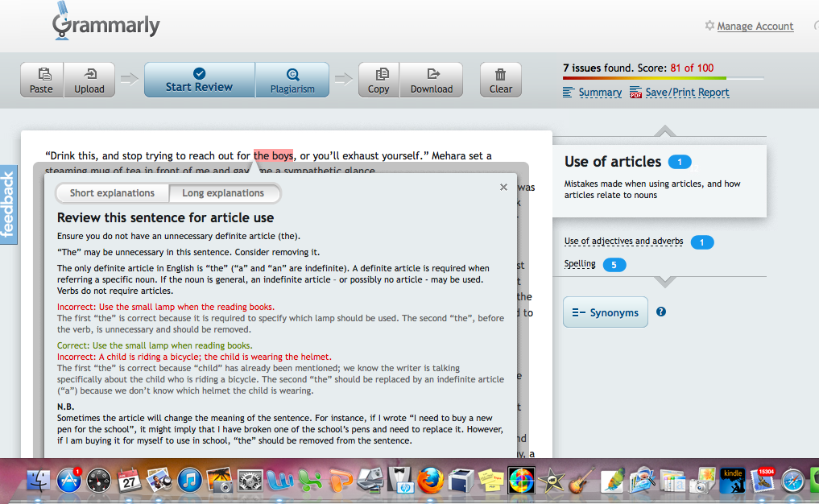Viewport: 819px width, 504px height.
Task: Click the up arrow above the issue cards
Action: 664,130
